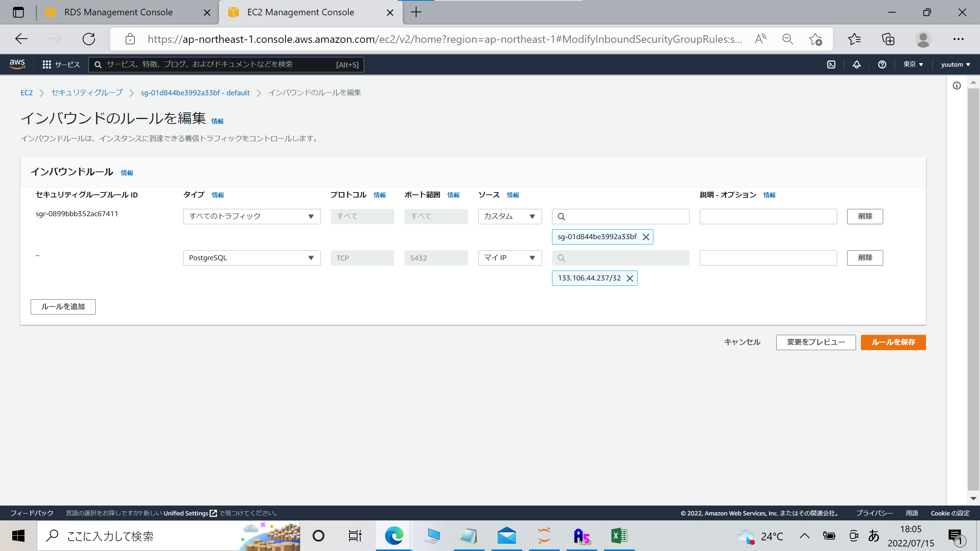
Task: Click the AWS home logo
Action: 17,64
